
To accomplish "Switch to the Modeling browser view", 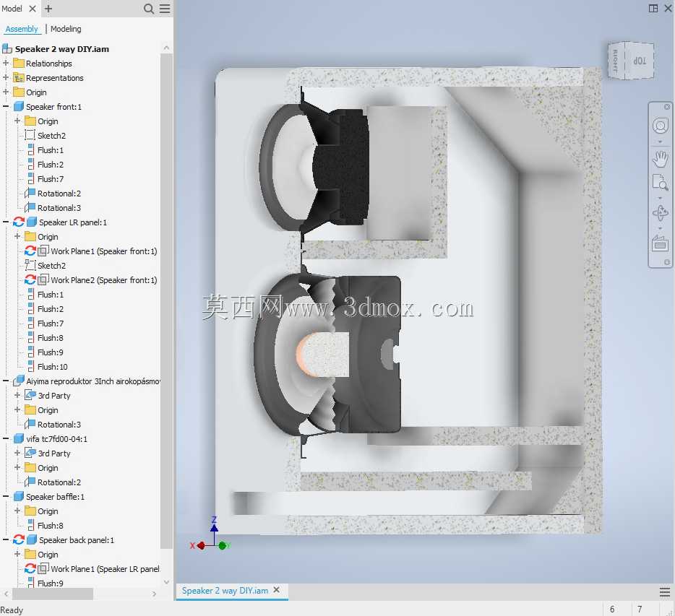I will [x=66, y=29].
